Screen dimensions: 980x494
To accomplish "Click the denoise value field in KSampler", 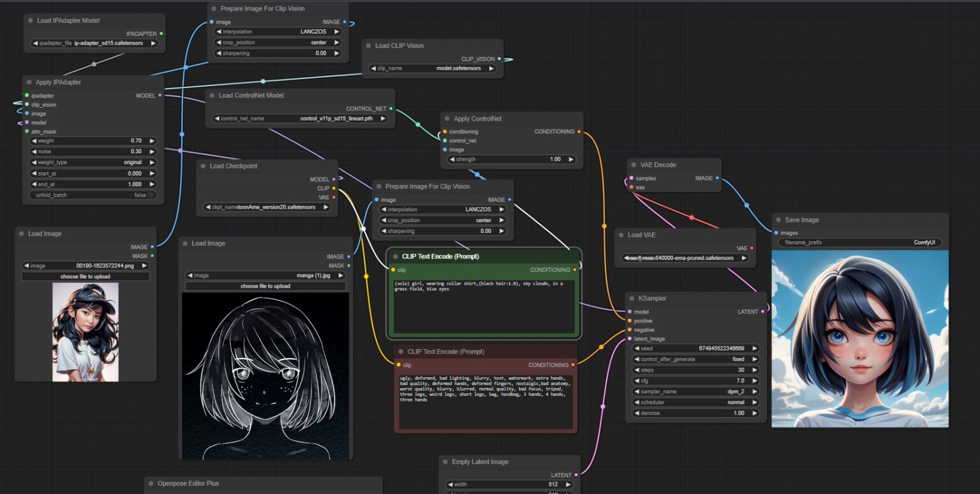I will (696, 413).
